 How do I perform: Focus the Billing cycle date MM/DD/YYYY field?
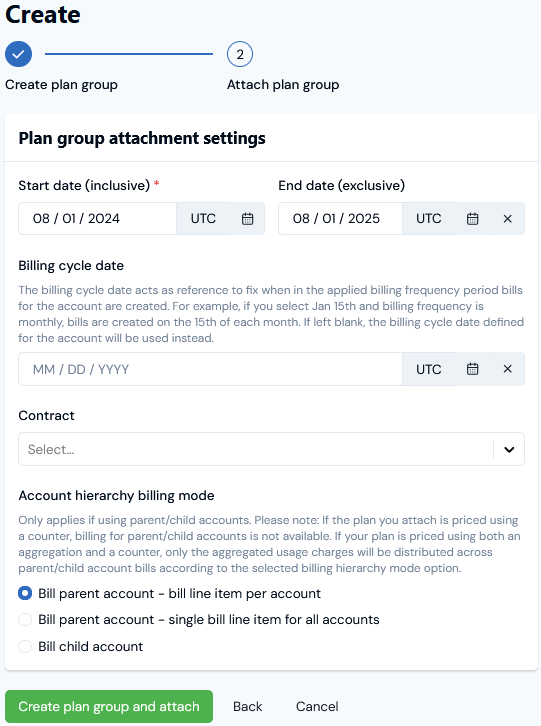tap(210, 369)
